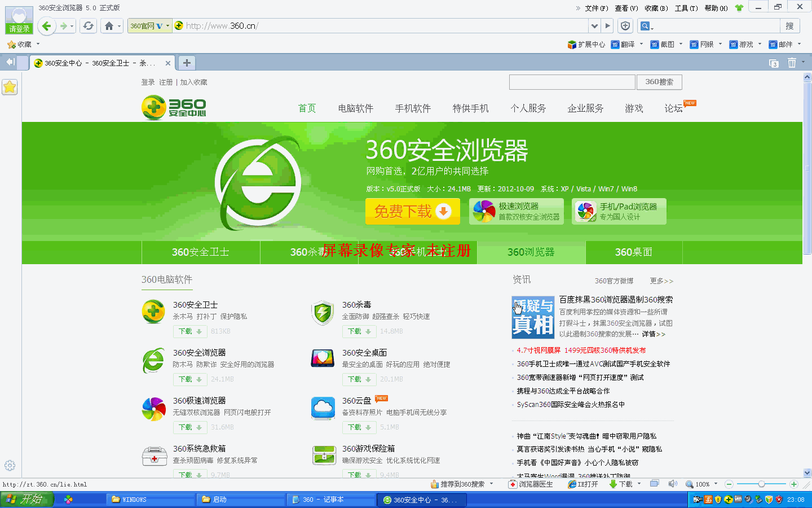Screen dimensions: 812x508
Task: Open the skin (T-shirt) icon
Action: (739, 8)
